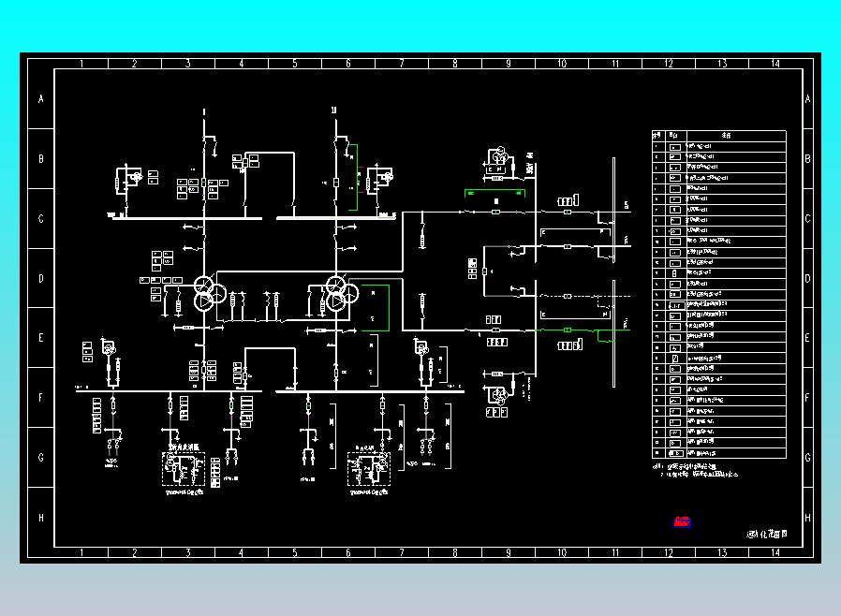Click the right three-winding main transformer symbol
Image resolution: width=841 pixels, height=616 pixels.
342,293
